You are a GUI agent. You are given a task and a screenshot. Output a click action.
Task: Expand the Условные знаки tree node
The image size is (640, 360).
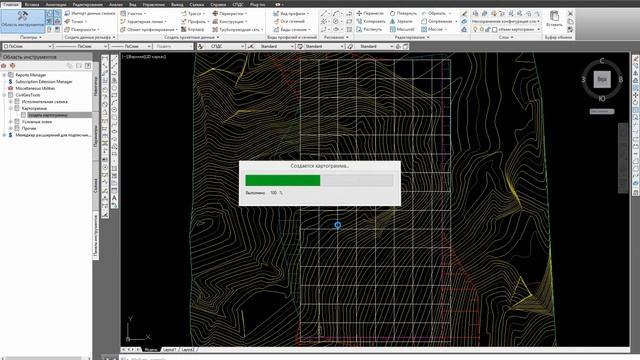click(11, 122)
